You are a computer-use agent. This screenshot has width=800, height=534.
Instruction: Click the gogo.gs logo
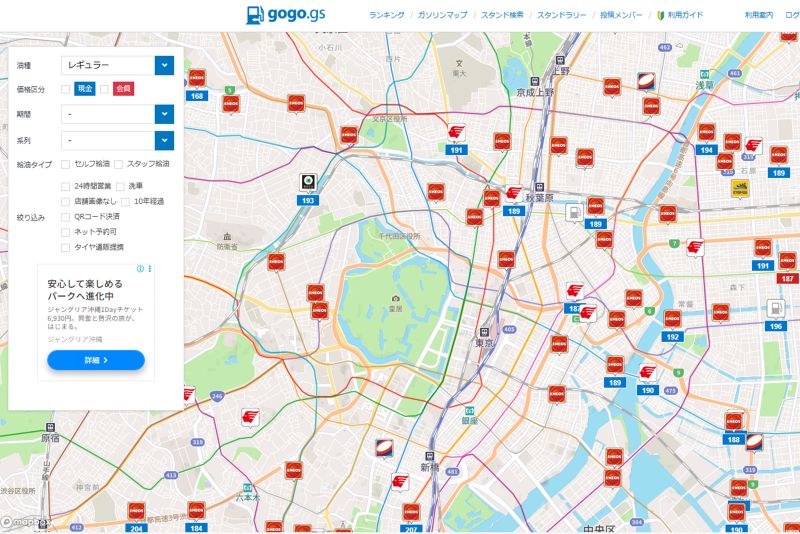[x=284, y=15]
